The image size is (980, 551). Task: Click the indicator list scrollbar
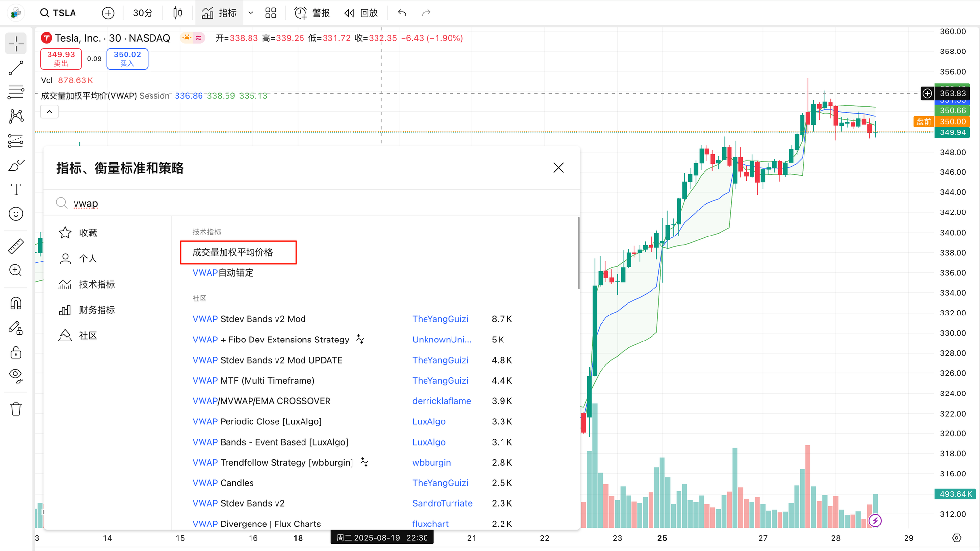(578, 253)
